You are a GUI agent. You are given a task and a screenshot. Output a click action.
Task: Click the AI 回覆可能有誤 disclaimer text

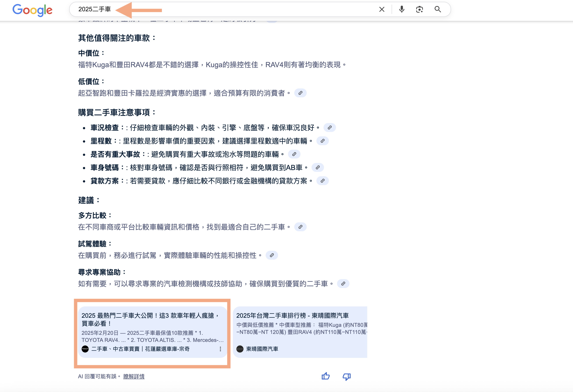[x=99, y=376]
